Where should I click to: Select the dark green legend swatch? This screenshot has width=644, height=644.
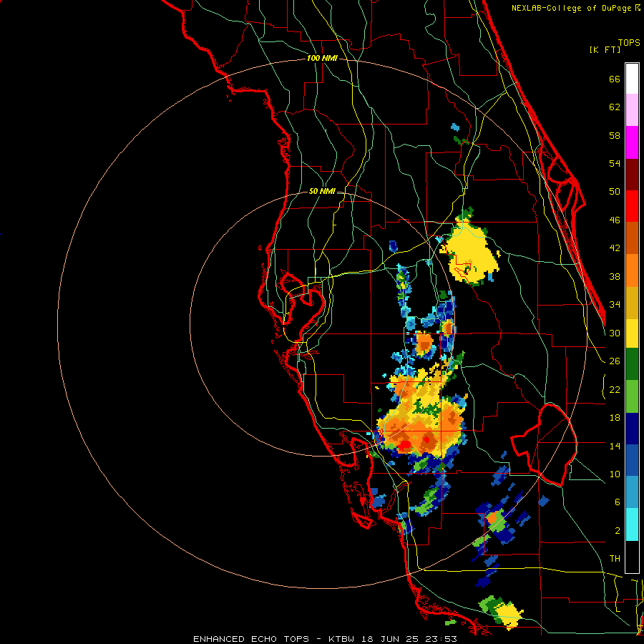(632, 364)
